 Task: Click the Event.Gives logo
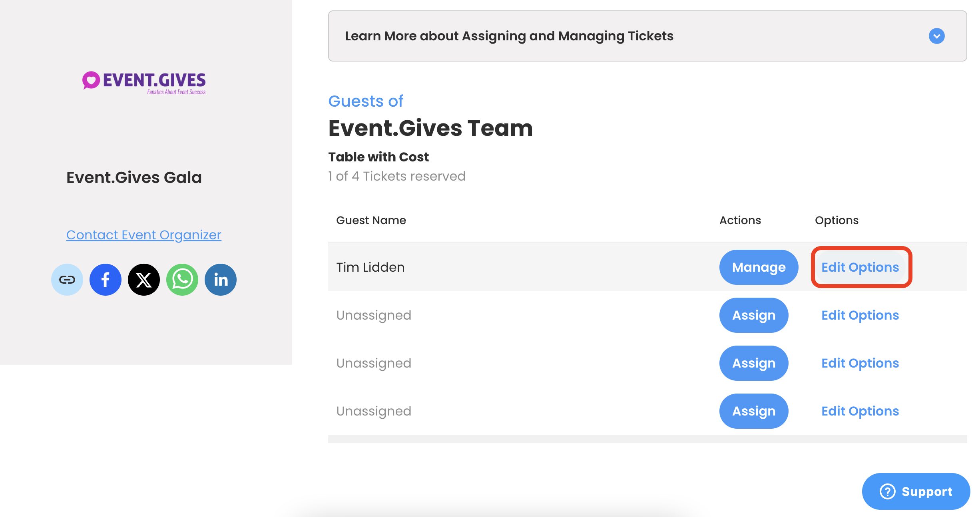(x=144, y=83)
